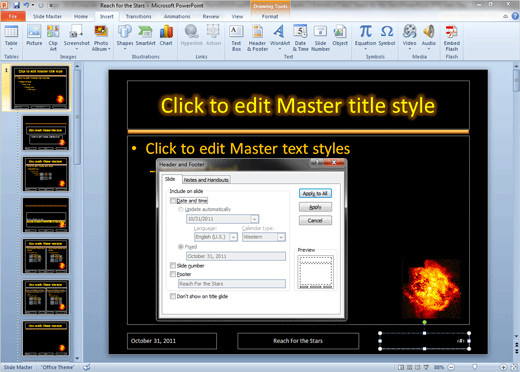Cancel the Header and Footer dialog

315,221
